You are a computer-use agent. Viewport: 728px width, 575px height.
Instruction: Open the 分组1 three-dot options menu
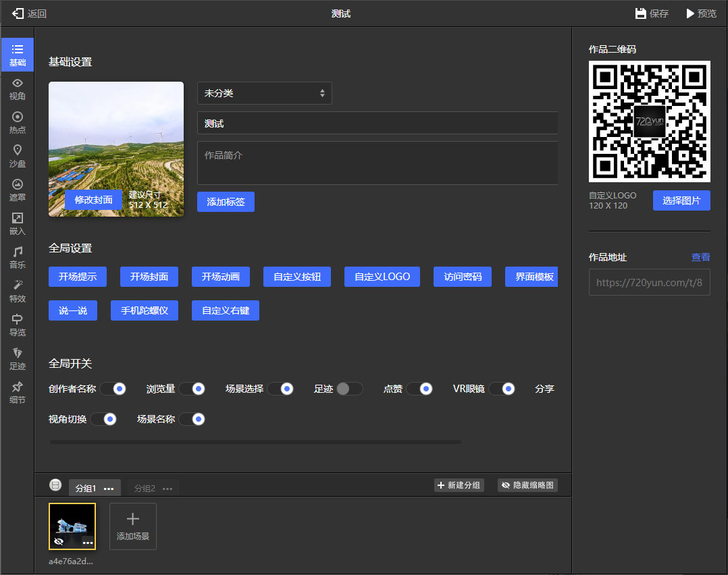click(x=109, y=489)
